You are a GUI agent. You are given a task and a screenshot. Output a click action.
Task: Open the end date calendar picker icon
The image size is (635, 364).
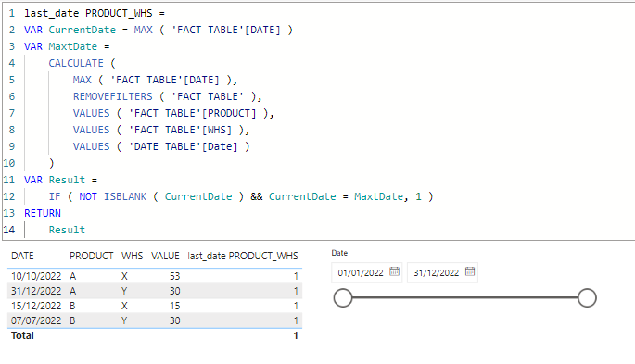[470, 271]
